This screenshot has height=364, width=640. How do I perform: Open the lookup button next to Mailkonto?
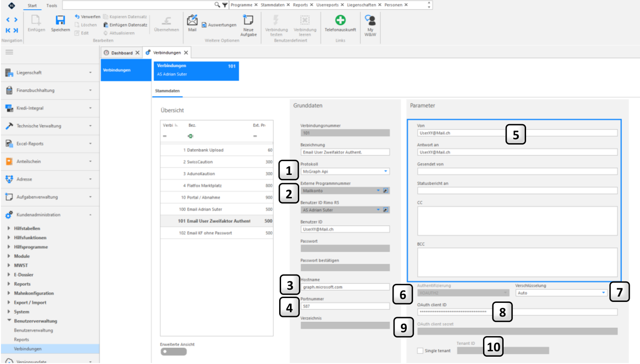(385, 191)
